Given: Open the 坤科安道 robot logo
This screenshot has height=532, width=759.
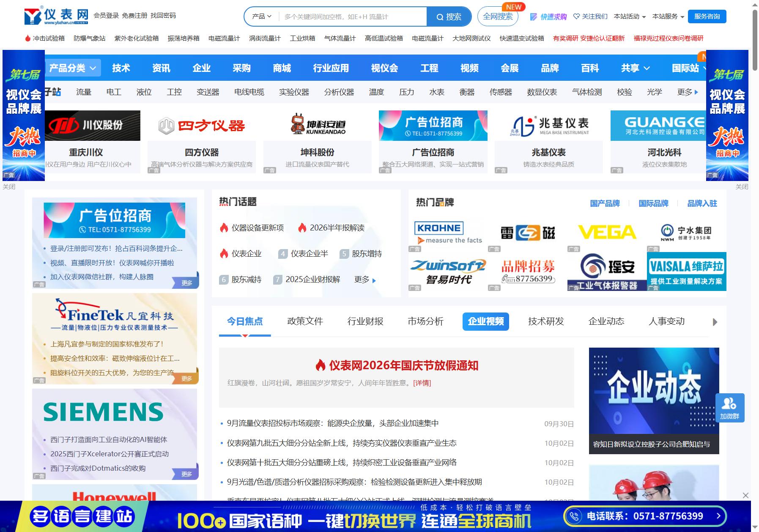Looking at the screenshot, I should tap(318, 125).
